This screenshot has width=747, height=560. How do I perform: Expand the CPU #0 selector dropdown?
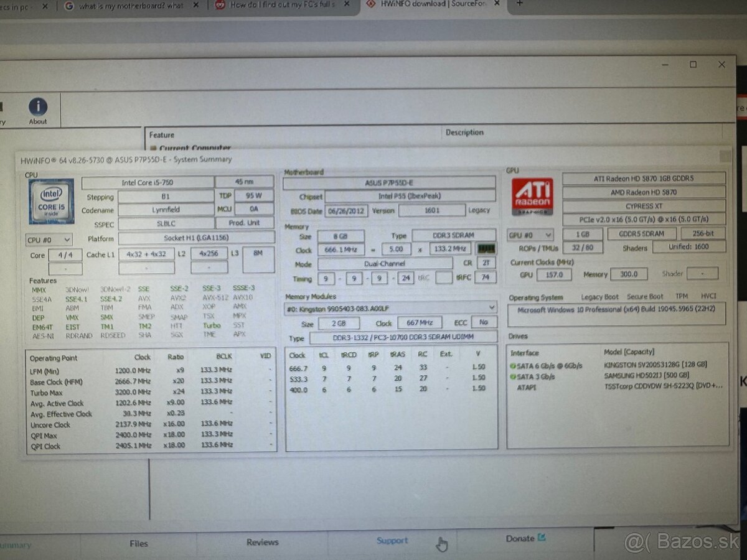49,240
